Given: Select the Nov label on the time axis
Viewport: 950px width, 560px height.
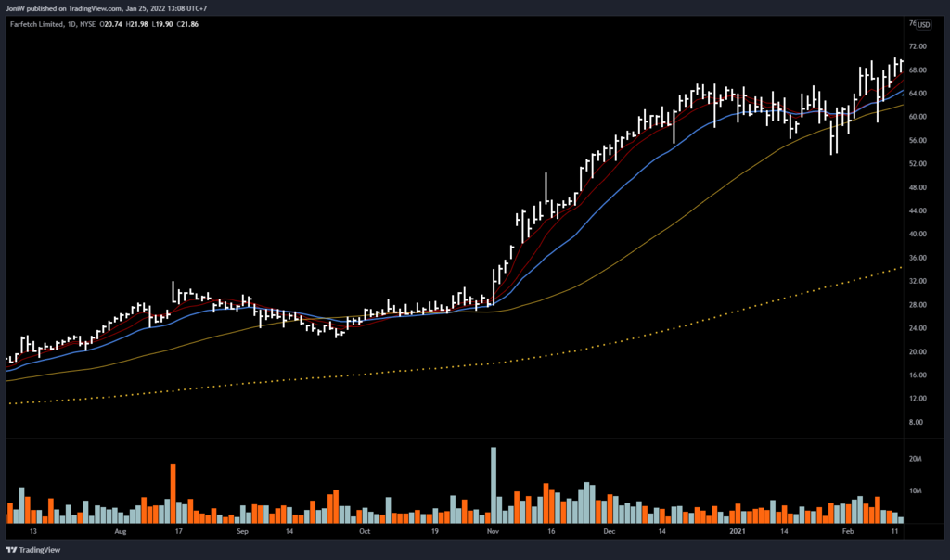Looking at the screenshot, I should (492, 533).
